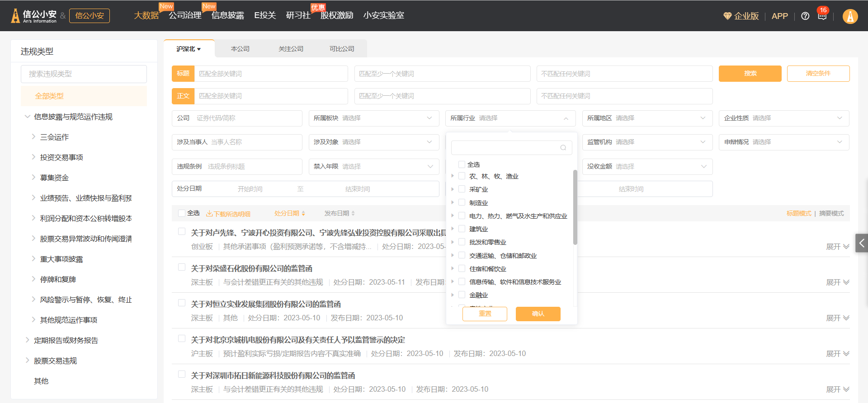
Task: Expand arrow next to 采矿业
Action: point(453,189)
